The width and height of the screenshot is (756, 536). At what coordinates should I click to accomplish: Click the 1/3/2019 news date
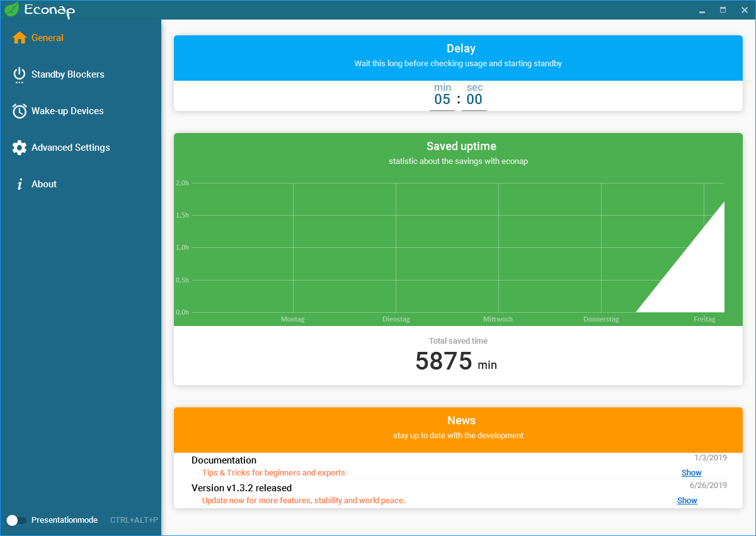pyautogui.click(x=711, y=458)
